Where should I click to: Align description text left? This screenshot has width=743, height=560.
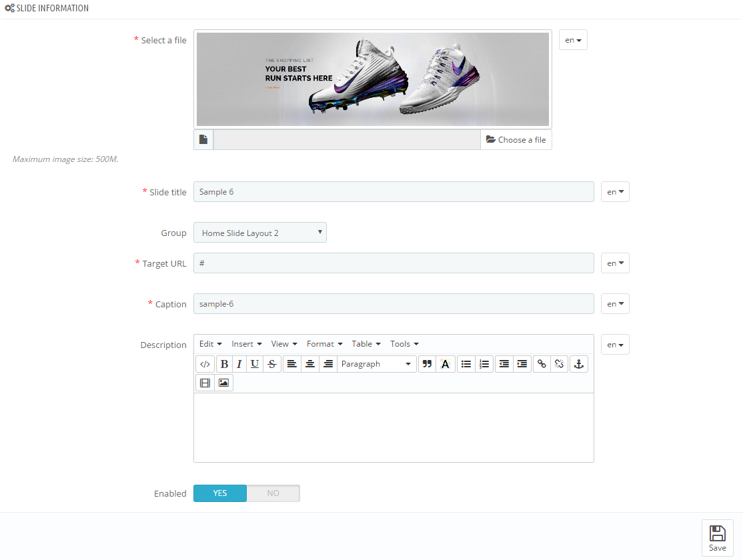[x=292, y=364]
